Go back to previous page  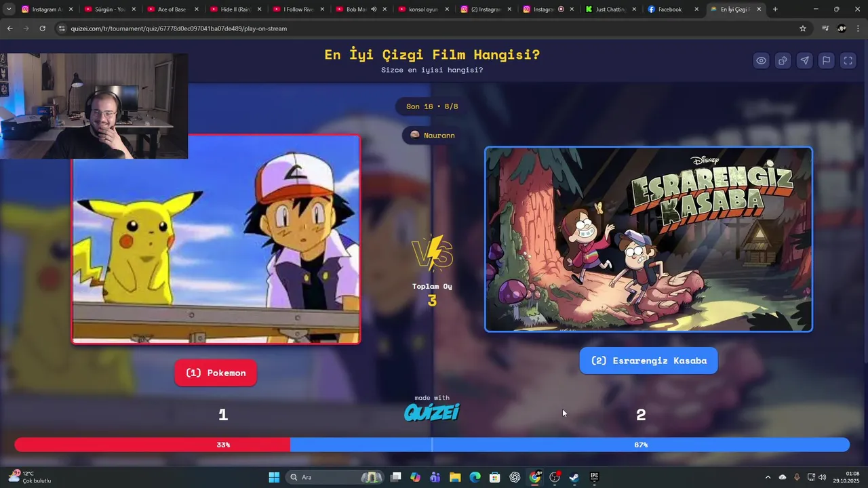(x=9, y=28)
